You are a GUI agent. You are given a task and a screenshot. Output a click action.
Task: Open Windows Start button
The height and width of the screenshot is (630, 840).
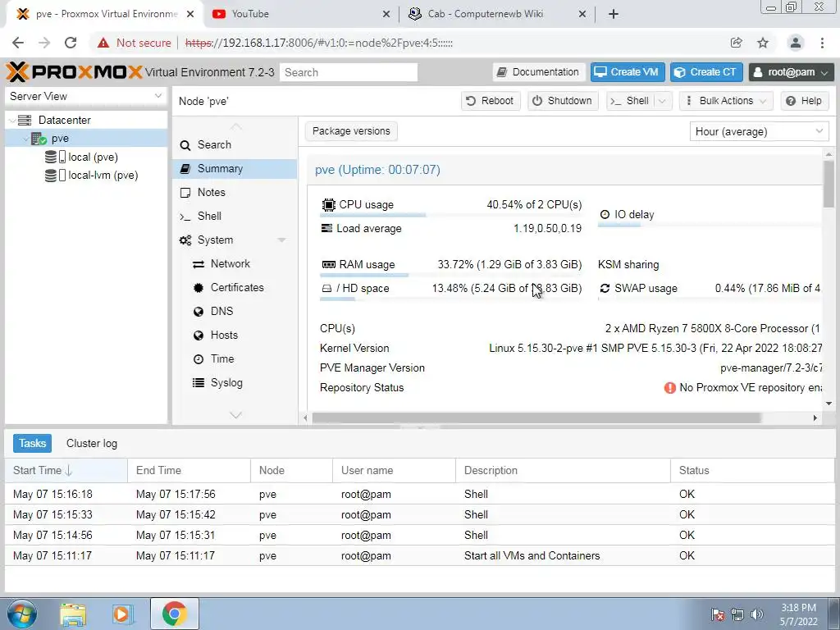(x=22, y=614)
